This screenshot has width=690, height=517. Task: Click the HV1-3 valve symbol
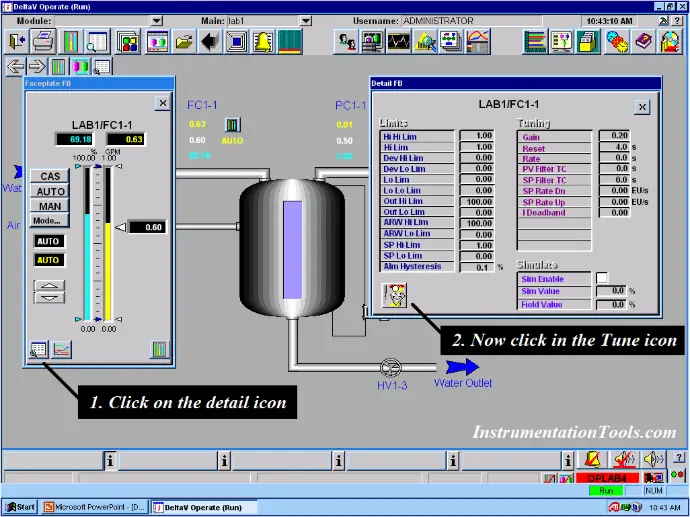(391, 367)
